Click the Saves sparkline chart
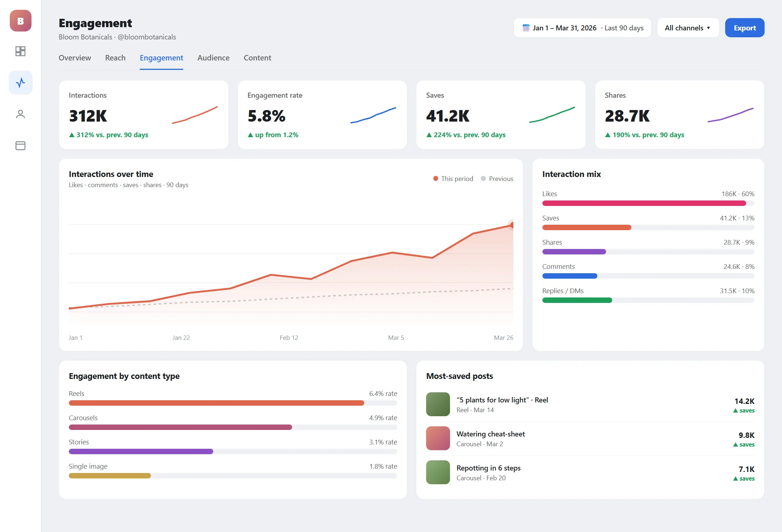The width and height of the screenshot is (782, 532). tap(552, 115)
